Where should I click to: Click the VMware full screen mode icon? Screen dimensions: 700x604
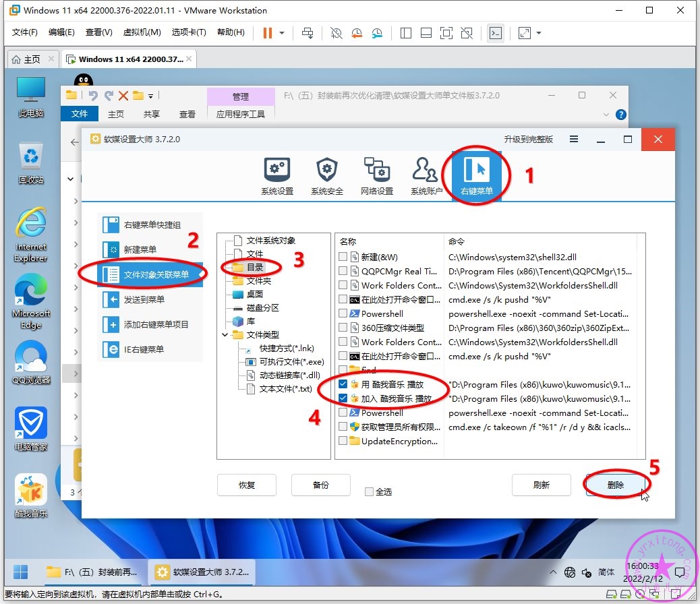[x=446, y=32]
